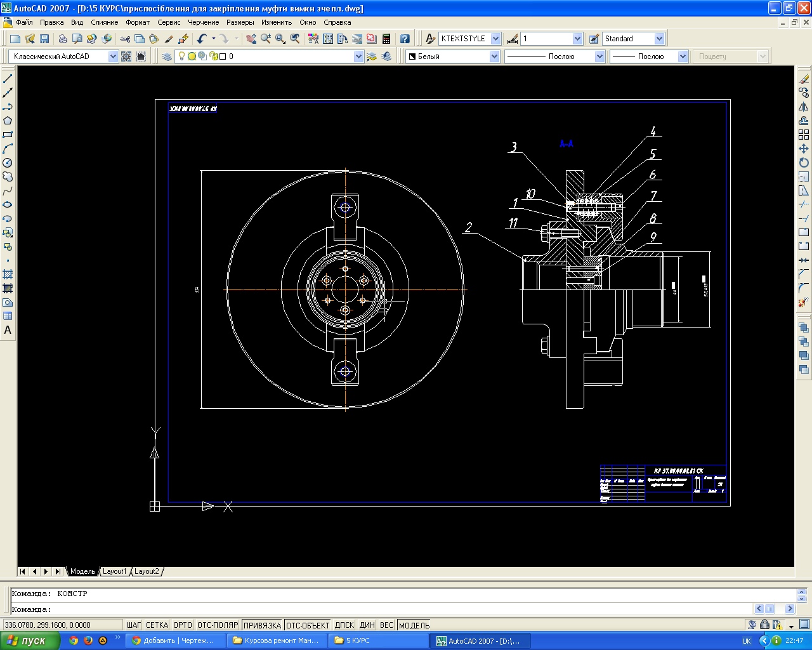Undo the last action arrow
The height and width of the screenshot is (650, 812).
(202, 39)
